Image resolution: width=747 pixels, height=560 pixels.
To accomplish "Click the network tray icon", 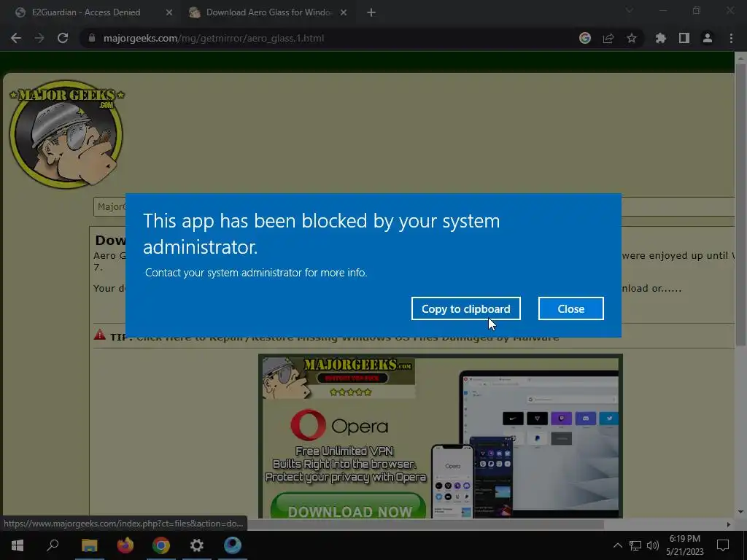I will (635, 545).
